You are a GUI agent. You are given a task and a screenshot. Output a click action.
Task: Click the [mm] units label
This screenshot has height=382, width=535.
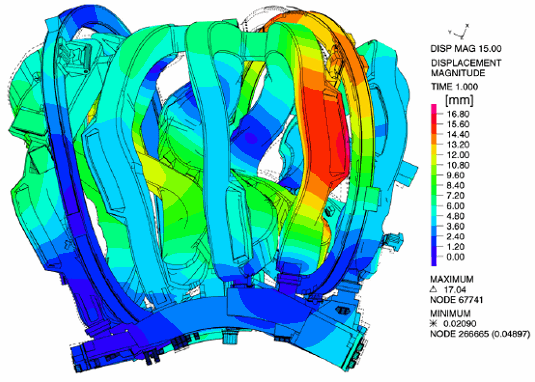pos(459,100)
